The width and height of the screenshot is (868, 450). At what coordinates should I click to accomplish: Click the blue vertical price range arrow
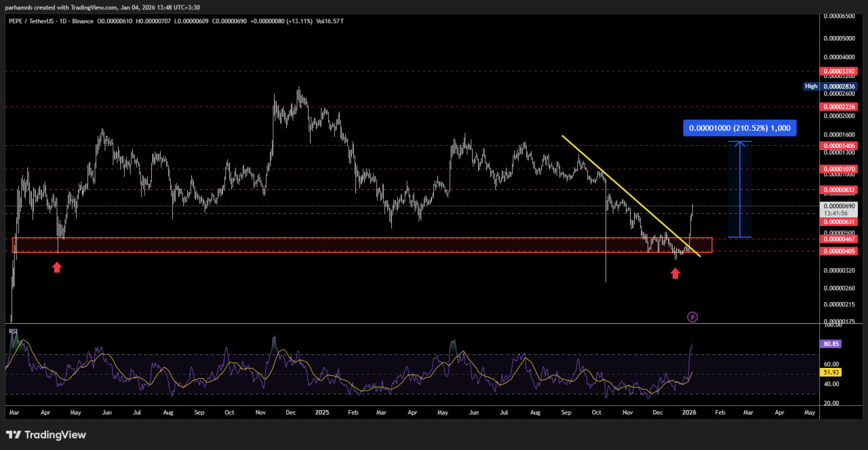tap(739, 189)
